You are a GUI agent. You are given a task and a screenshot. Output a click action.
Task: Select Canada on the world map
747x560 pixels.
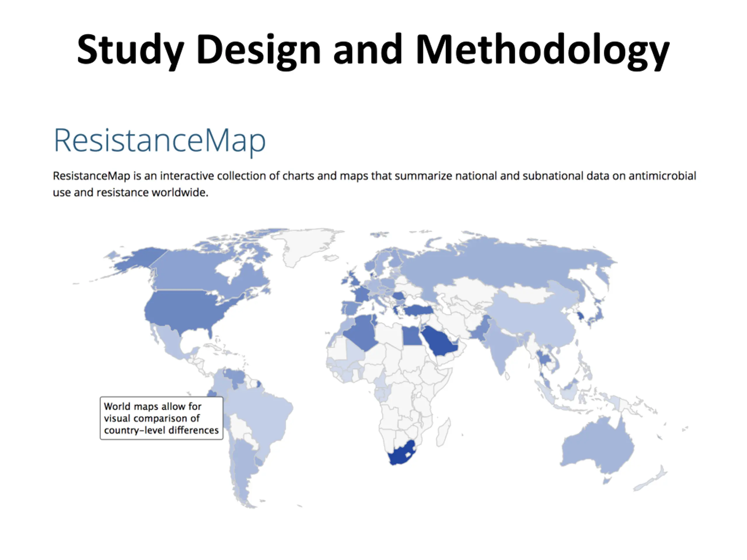tap(193, 270)
